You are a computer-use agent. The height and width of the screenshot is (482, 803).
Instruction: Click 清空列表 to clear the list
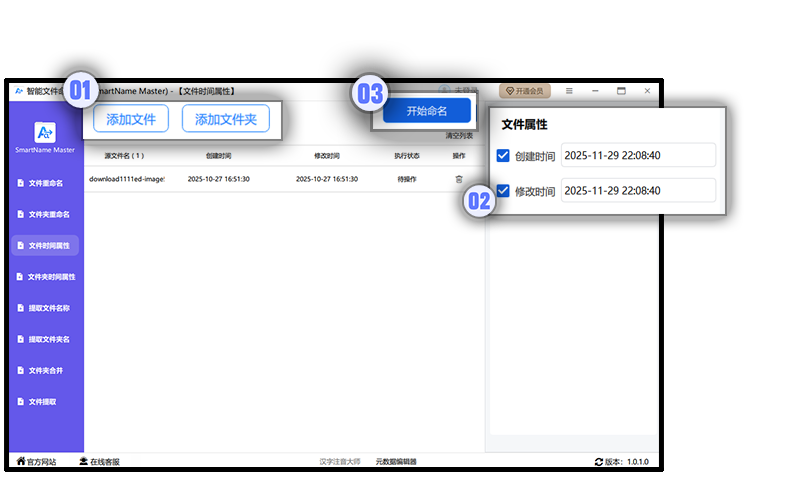pyautogui.click(x=459, y=136)
